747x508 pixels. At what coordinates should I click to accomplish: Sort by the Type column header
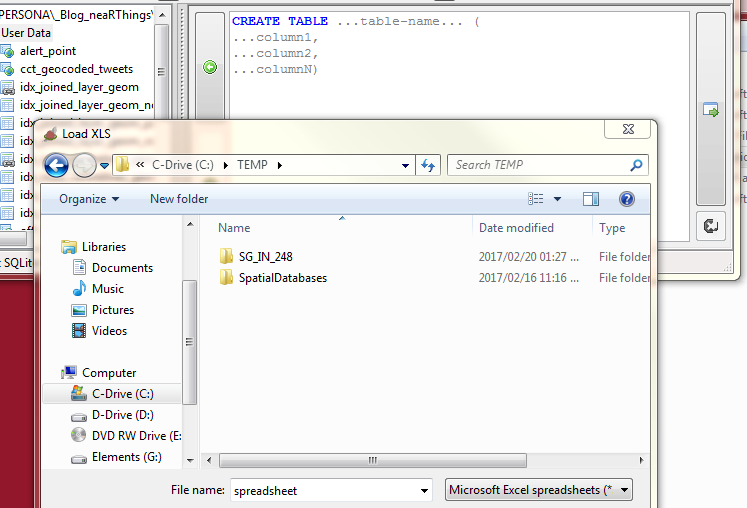pyautogui.click(x=612, y=228)
